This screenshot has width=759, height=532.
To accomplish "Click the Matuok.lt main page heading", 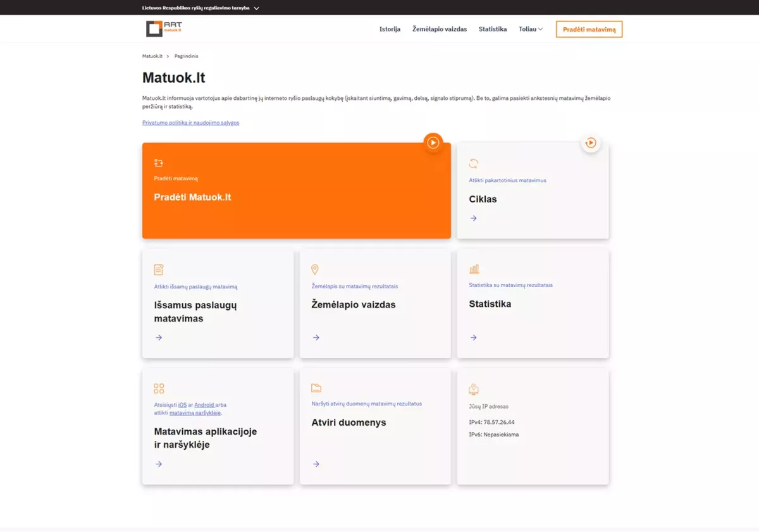I will click(x=174, y=78).
